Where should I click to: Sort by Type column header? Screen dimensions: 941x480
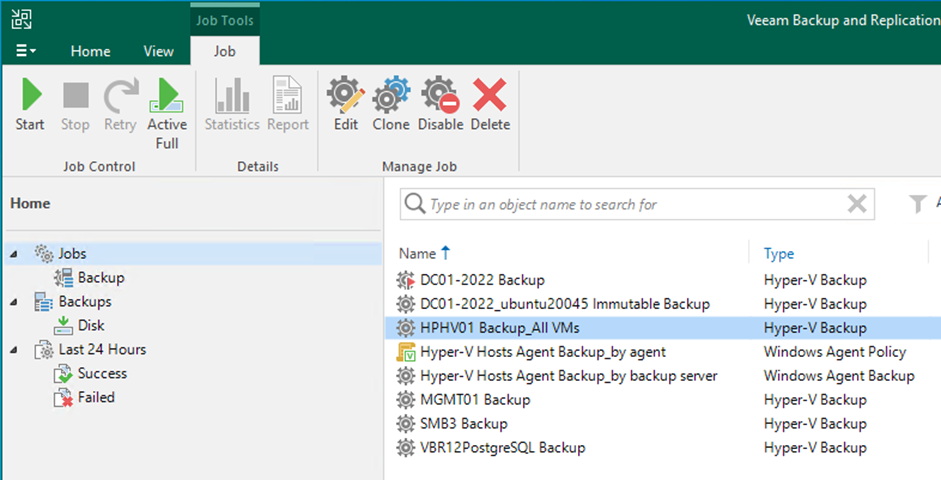point(779,254)
